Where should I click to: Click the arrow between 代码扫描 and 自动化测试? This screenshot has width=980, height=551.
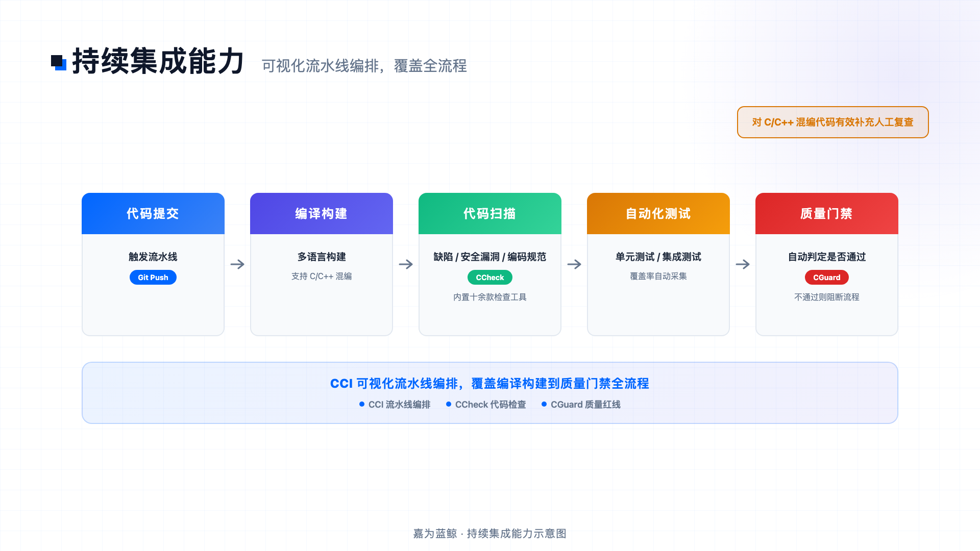click(x=574, y=264)
